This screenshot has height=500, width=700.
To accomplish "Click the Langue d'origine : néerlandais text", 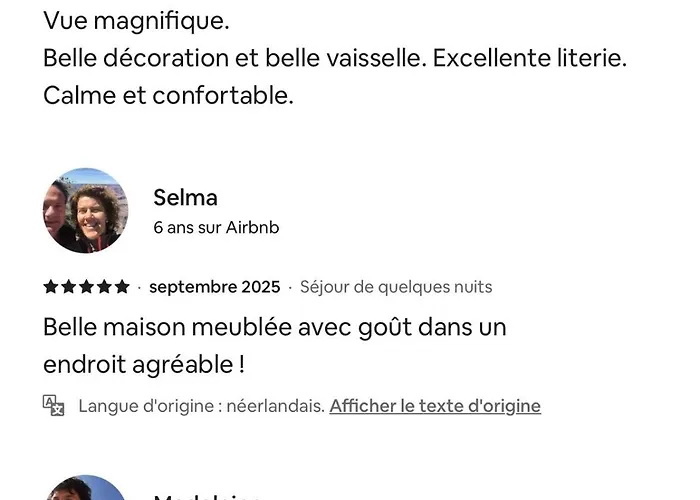I will (x=201, y=406).
